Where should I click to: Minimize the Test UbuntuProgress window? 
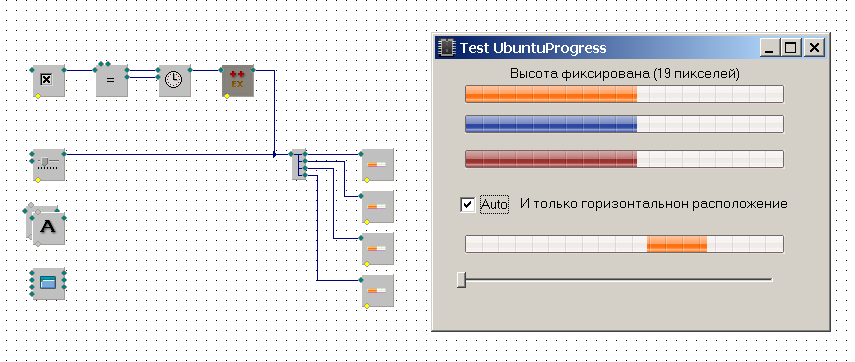pyautogui.click(x=769, y=48)
